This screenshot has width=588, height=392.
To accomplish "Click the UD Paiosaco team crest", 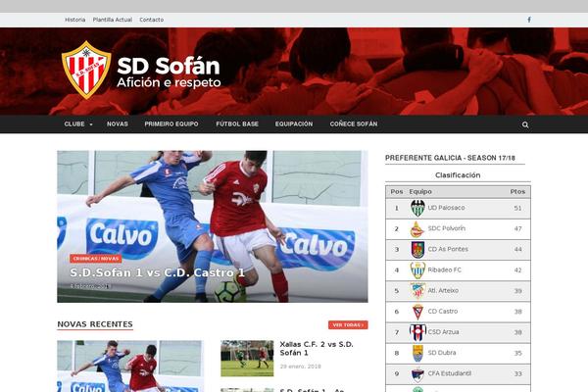I will [417, 208].
